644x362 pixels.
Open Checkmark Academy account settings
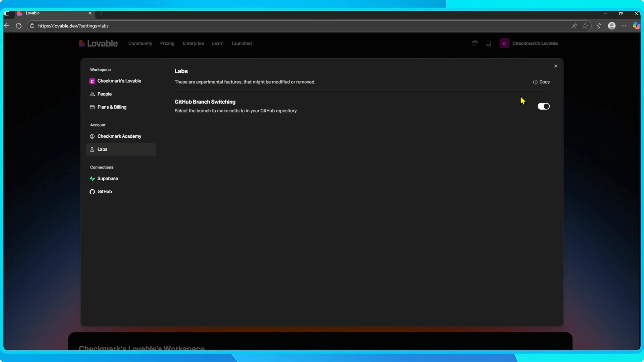(x=121, y=136)
